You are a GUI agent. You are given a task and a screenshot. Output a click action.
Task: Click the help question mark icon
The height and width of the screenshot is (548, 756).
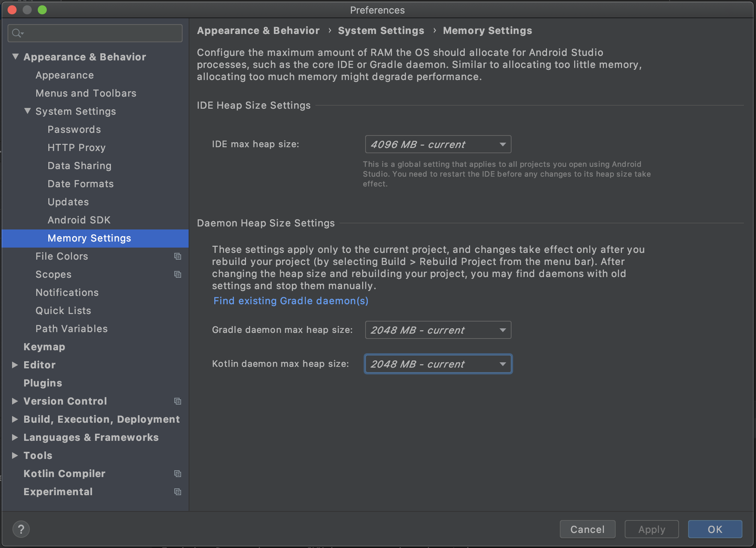pos(21,529)
